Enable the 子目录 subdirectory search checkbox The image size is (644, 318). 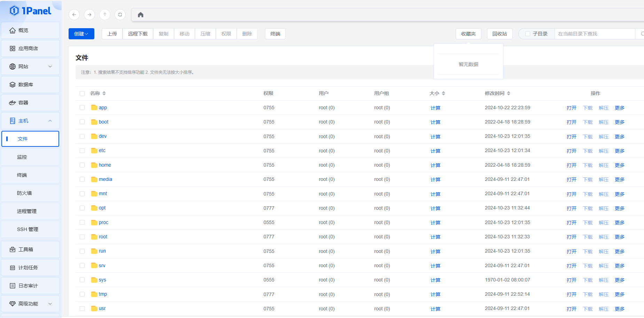(528, 34)
